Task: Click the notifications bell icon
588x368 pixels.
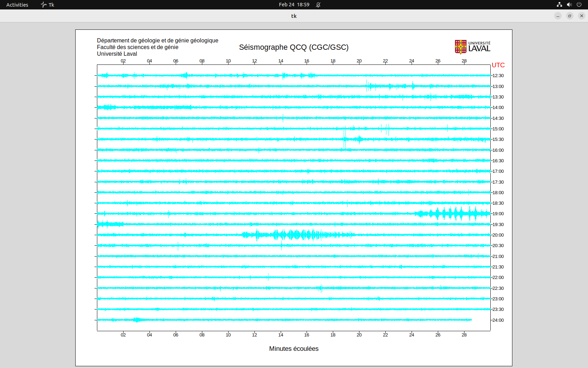Action: (318, 5)
